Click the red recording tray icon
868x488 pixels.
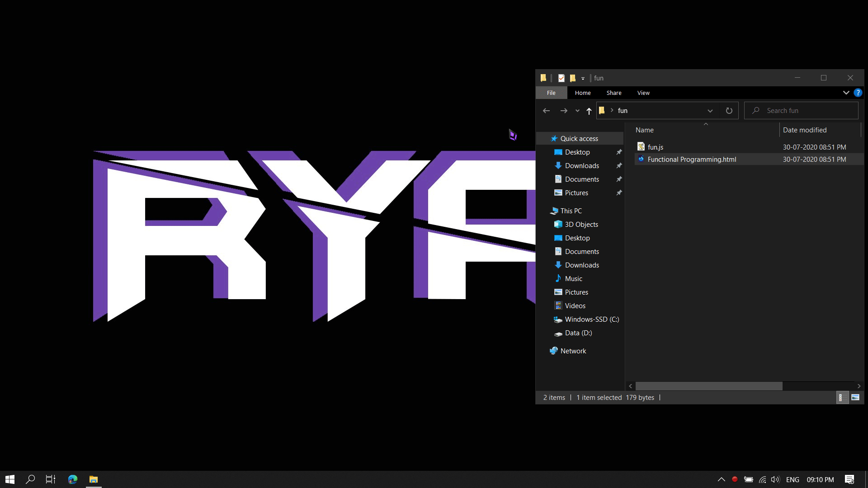[x=735, y=479]
